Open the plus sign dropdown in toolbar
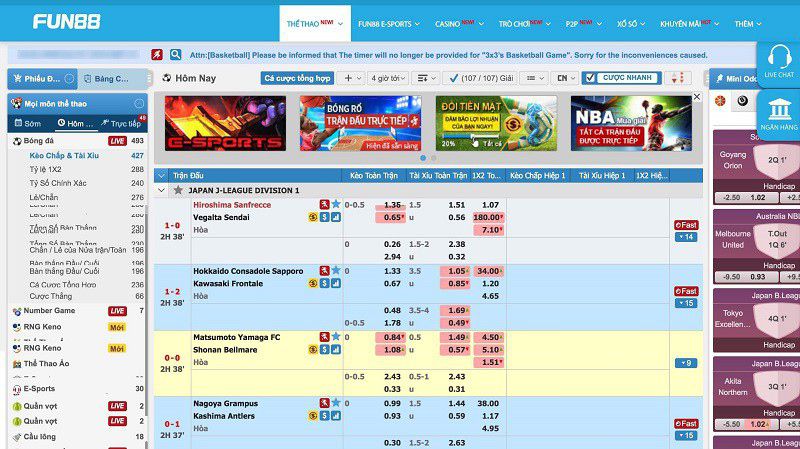Screen dimensions: 800x449 tap(352, 78)
